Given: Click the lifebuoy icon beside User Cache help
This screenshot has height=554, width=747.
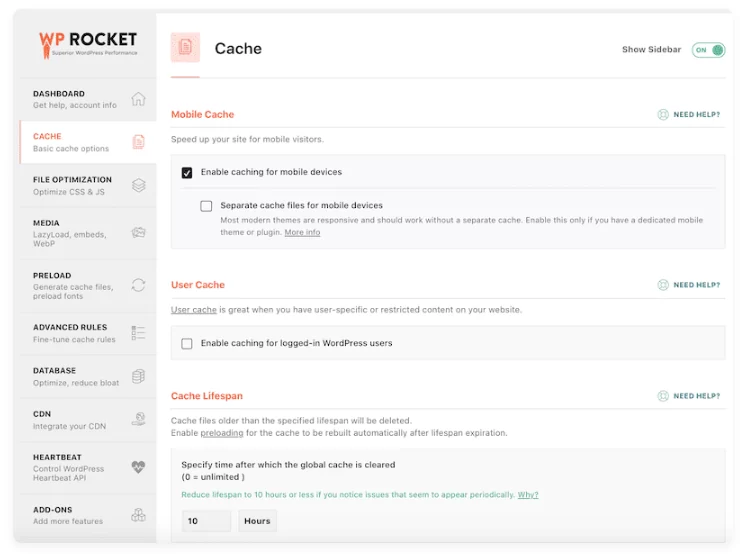Looking at the screenshot, I should point(663,285).
